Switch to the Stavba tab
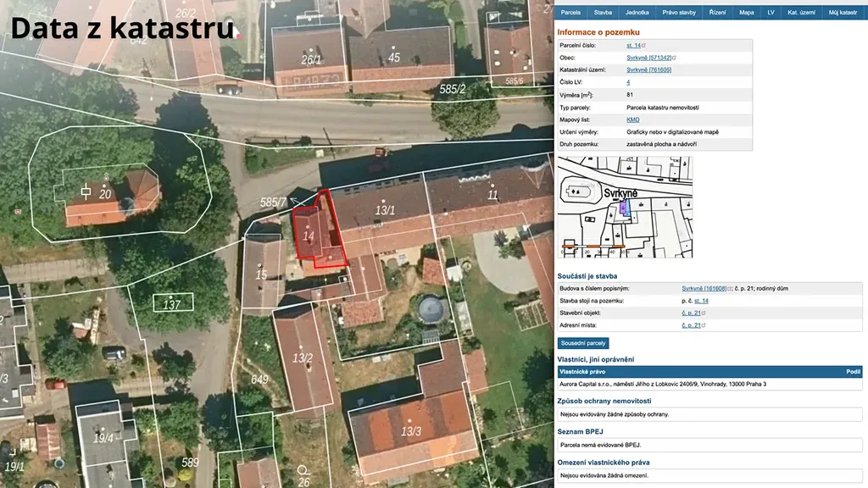Screen dimensions: 868x488 (x=603, y=13)
